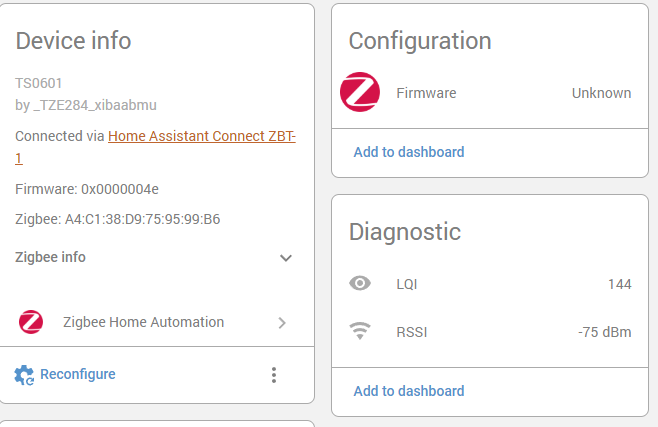Open Zigbee Home Automation integration entry

tap(157, 322)
